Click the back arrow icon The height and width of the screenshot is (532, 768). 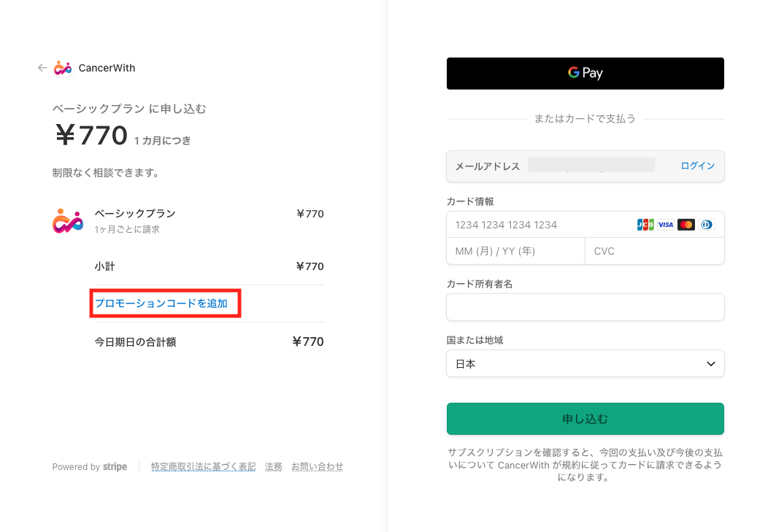click(42, 68)
